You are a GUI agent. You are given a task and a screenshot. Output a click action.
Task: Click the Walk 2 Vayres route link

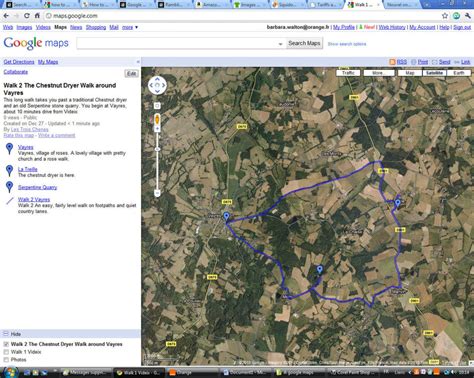(34, 199)
